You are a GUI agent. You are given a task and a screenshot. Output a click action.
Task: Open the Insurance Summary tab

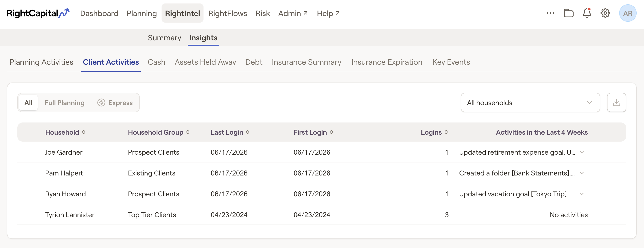(307, 62)
